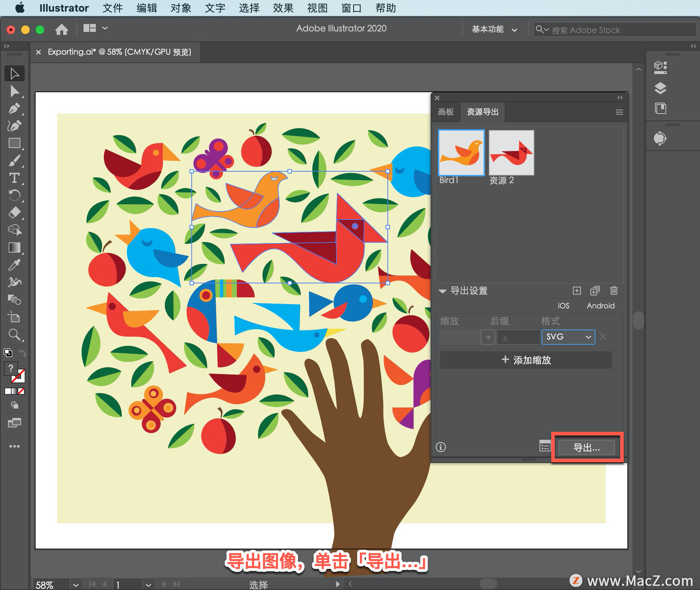
Task: Open the 基本功能 workspace switcher
Action: tap(494, 29)
